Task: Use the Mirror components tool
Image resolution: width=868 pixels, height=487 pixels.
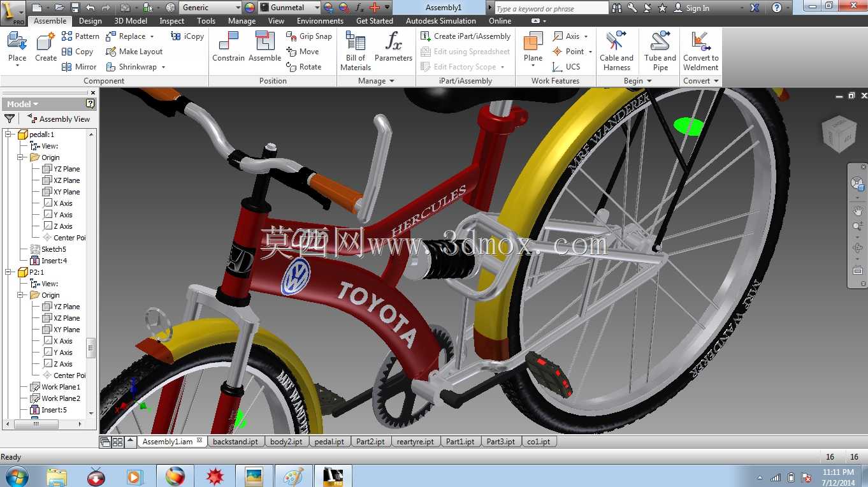Action: pos(79,67)
